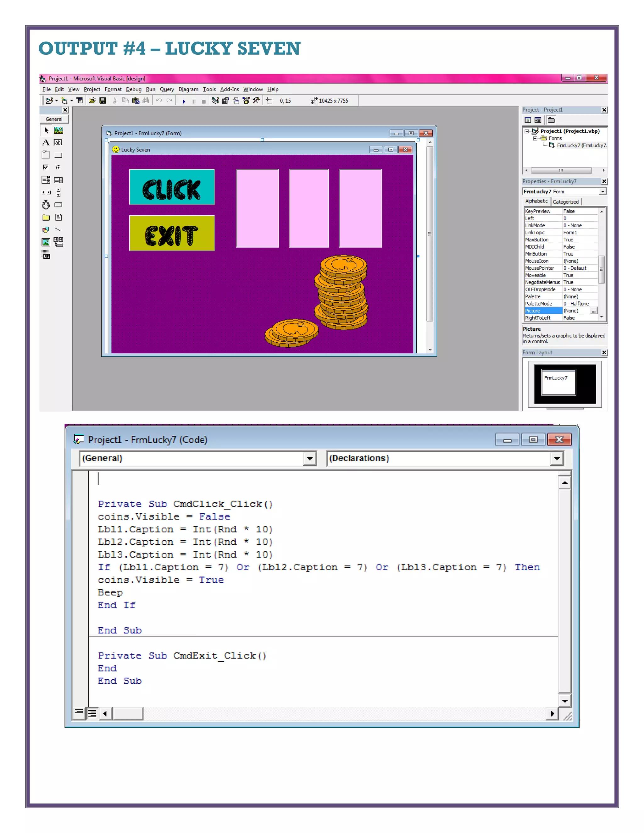The height and width of the screenshot is (833, 644).
Task: Open the Debug menu
Action: [134, 89]
